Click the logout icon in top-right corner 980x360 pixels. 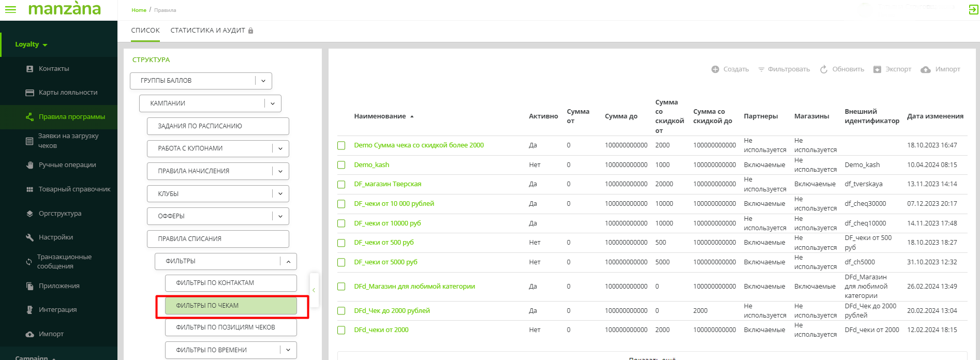click(x=973, y=9)
